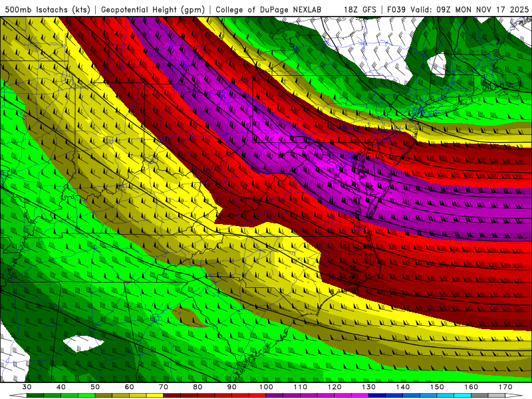Image resolution: width=532 pixels, height=399 pixels.
Task: Click the dark gray 160-165 kt legend swatch
Action: click(480, 396)
